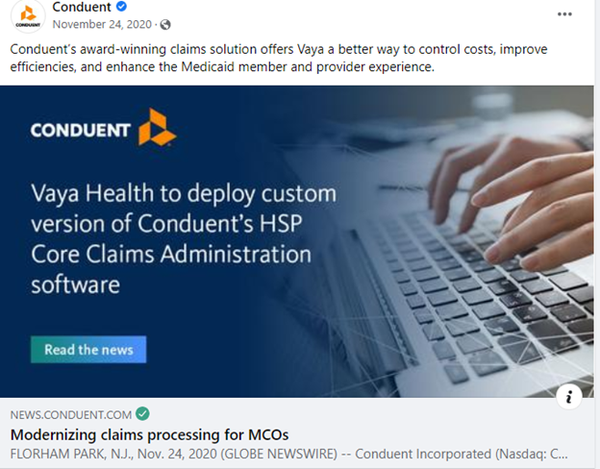Click the NEWS.CONDUENT.COM domain label
Image resolution: width=600 pixels, height=469 pixels.
pos(71,415)
